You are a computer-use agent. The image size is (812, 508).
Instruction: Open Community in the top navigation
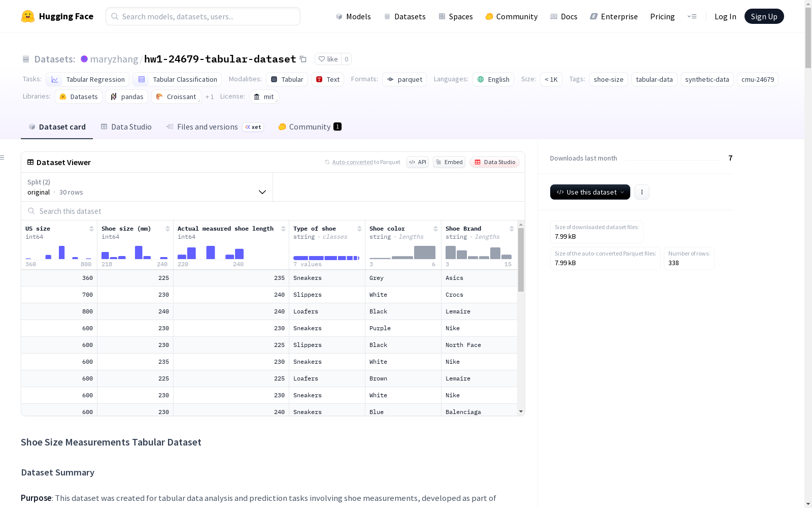pyautogui.click(x=512, y=16)
